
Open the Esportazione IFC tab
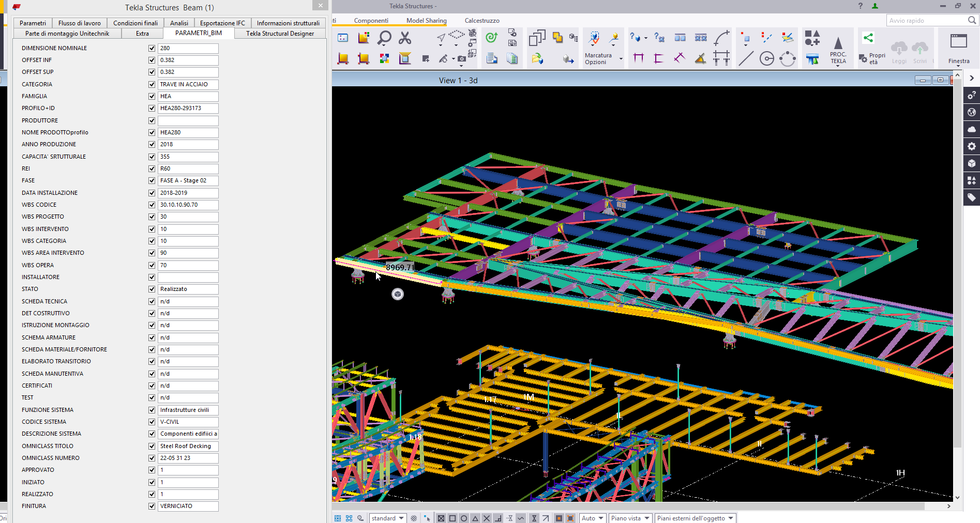222,23
